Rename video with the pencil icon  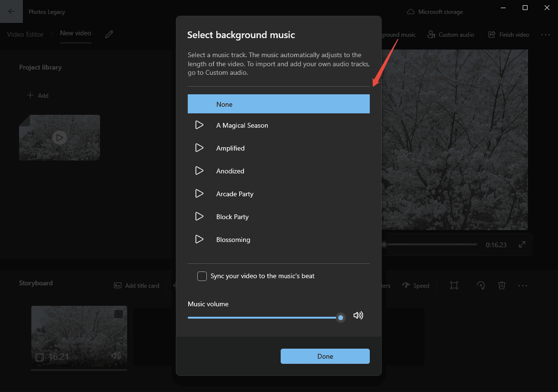point(109,34)
